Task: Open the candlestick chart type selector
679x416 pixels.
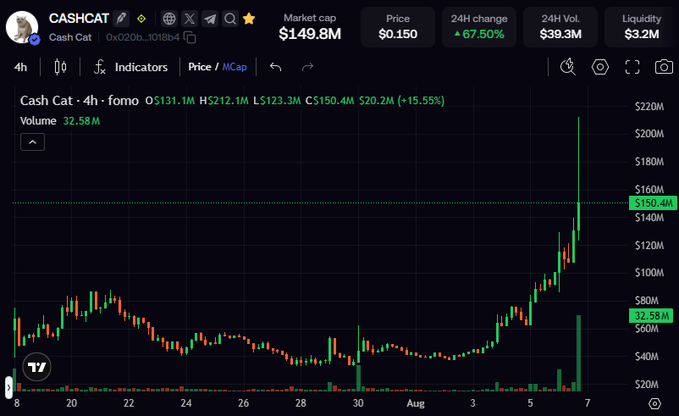Action: click(60, 67)
